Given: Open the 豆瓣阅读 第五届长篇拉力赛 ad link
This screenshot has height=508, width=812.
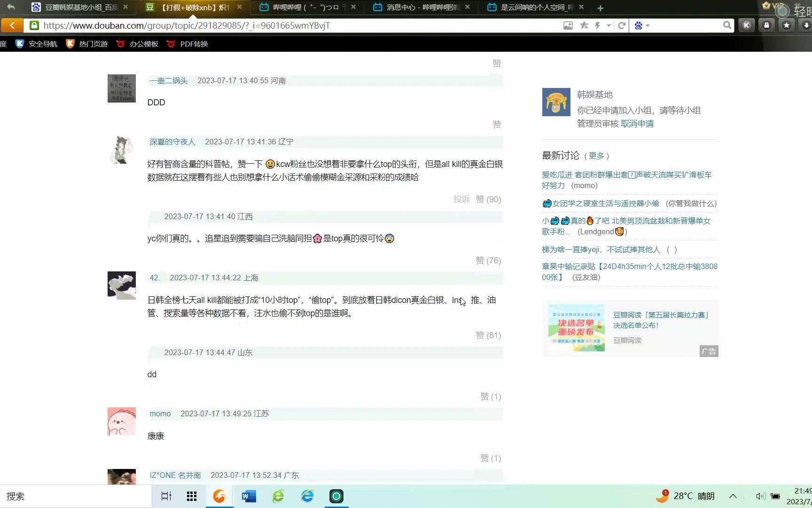Looking at the screenshot, I should 661,320.
